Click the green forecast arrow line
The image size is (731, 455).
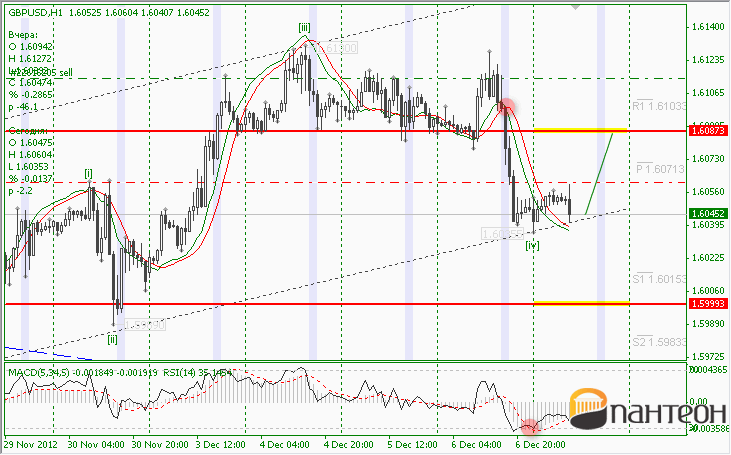click(x=599, y=173)
